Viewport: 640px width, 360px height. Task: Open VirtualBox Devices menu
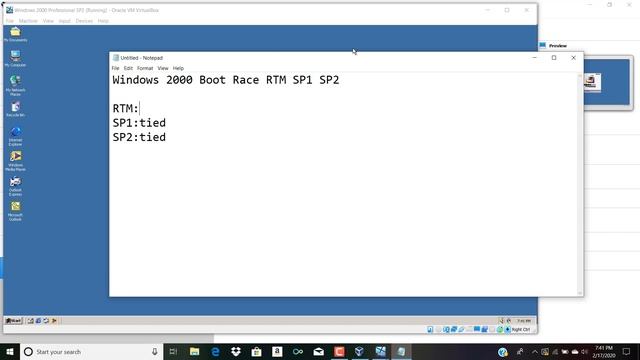pos(84,21)
